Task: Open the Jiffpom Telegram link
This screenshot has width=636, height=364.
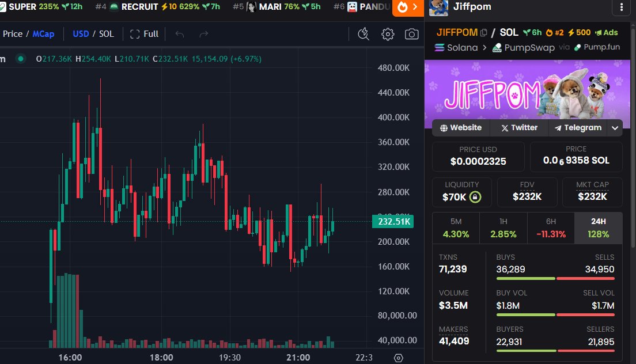Action: click(578, 128)
